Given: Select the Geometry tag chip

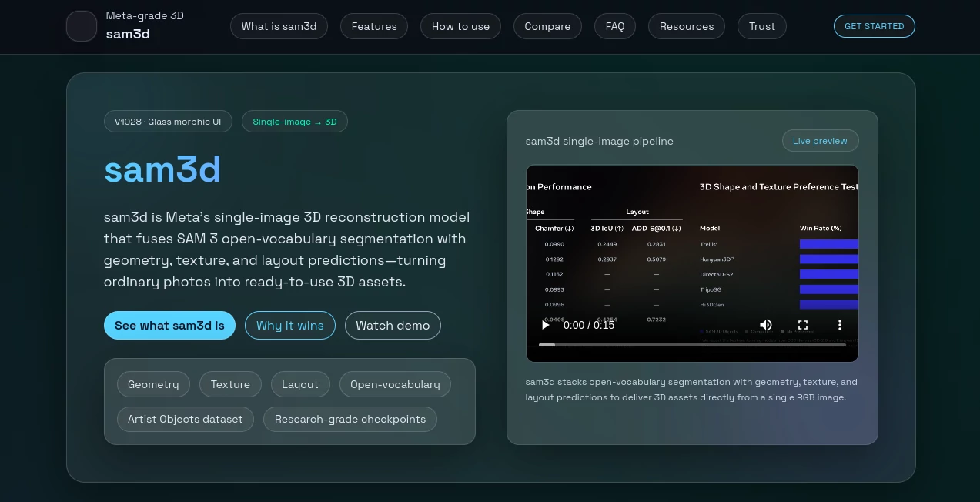Looking at the screenshot, I should point(153,384).
